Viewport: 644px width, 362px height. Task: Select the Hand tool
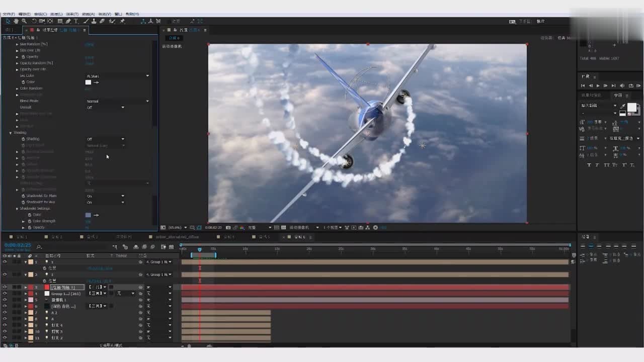(x=16, y=21)
